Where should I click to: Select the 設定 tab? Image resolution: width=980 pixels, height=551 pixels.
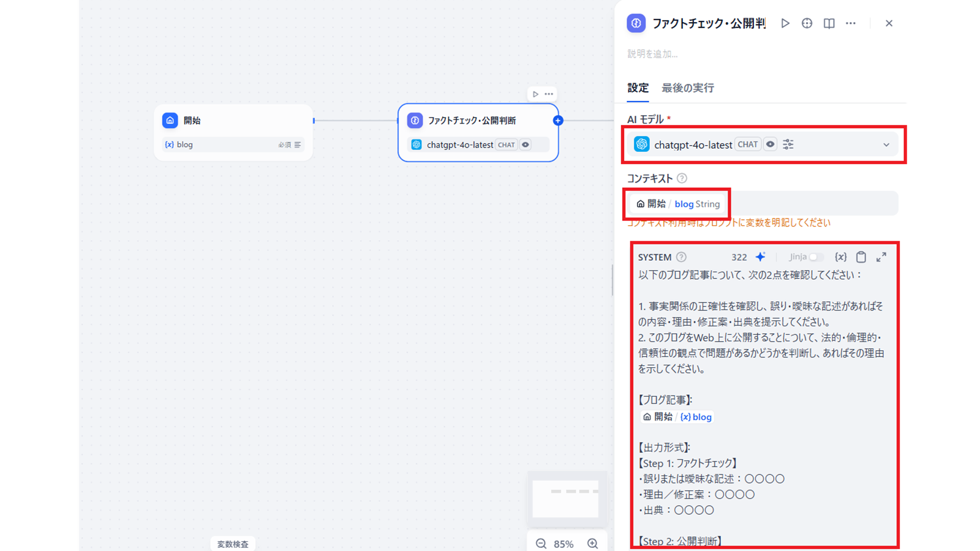pyautogui.click(x=638, y=88)
